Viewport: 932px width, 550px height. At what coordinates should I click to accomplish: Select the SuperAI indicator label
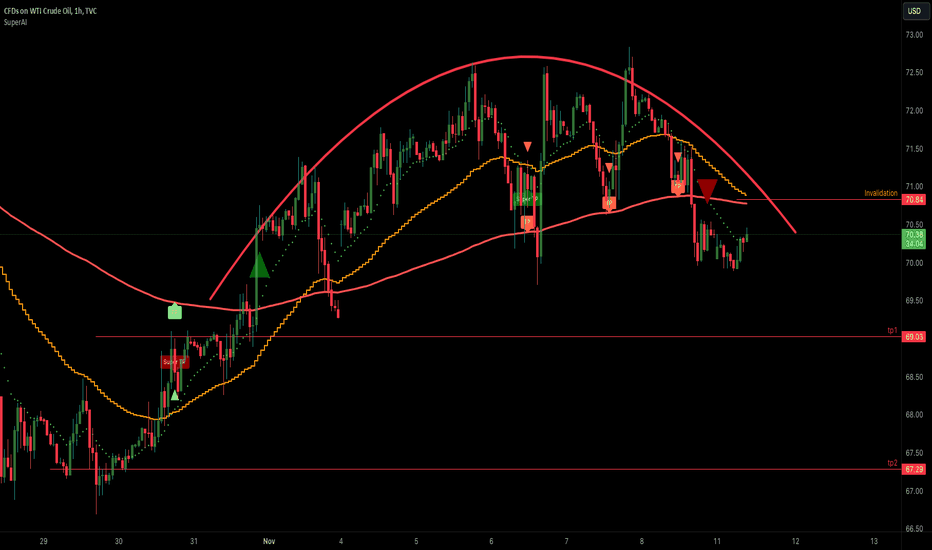pos(15,23)
